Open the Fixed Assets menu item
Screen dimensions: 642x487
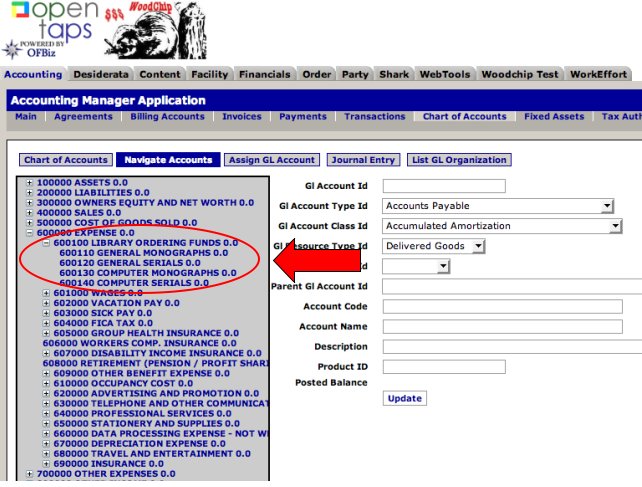coord(554,117)
